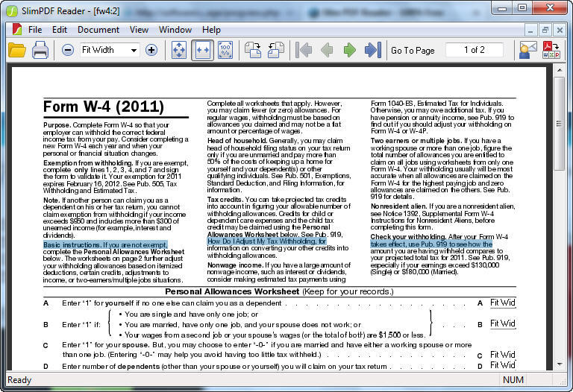Click the NUM indicator in status bar
Image resolution: width=573 pixels, height=392 pixels.
513,380
